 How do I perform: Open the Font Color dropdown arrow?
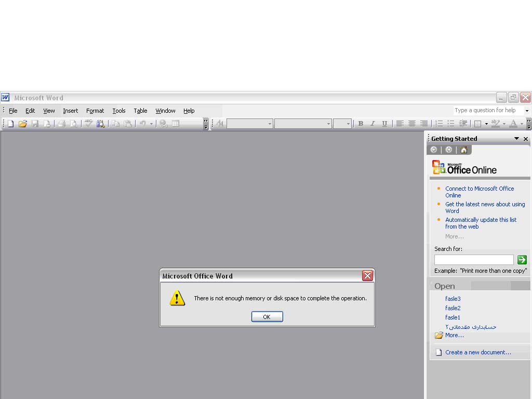(x=522, y=124)
